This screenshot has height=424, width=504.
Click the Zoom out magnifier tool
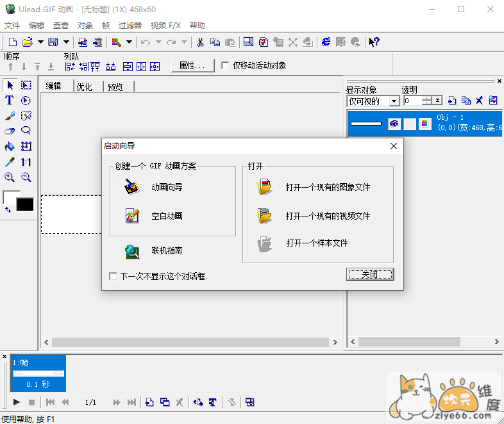[x=26, y=177]
